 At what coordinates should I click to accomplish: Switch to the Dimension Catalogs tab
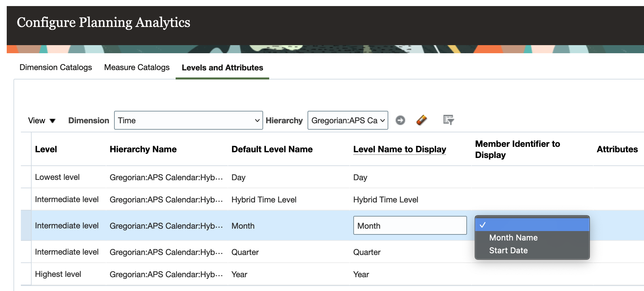(56, 67)
